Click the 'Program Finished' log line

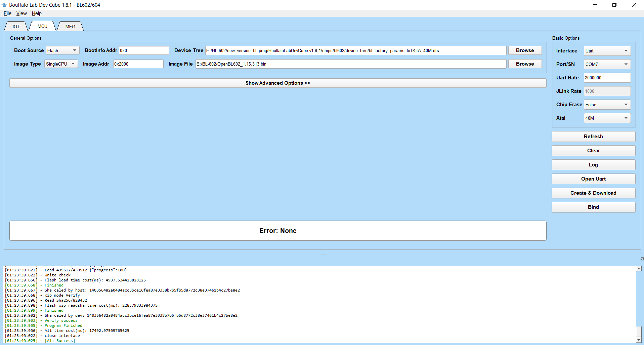point(43,325)
